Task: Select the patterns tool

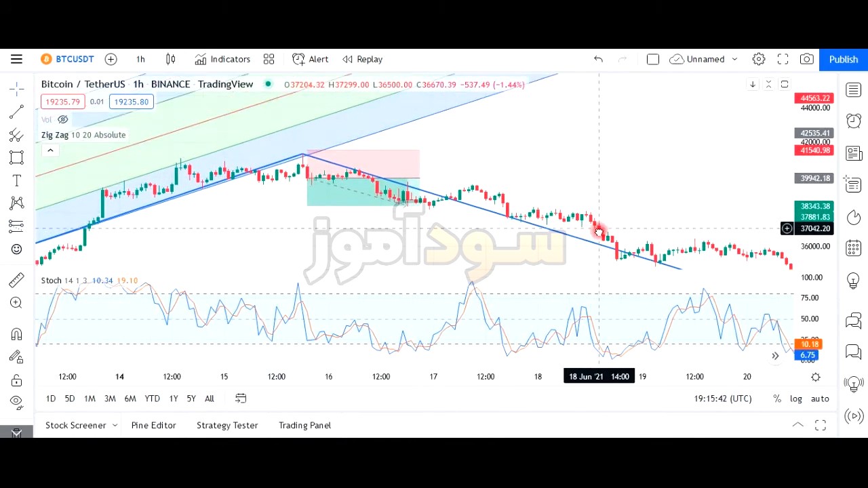Action: [x=17, y=203]
